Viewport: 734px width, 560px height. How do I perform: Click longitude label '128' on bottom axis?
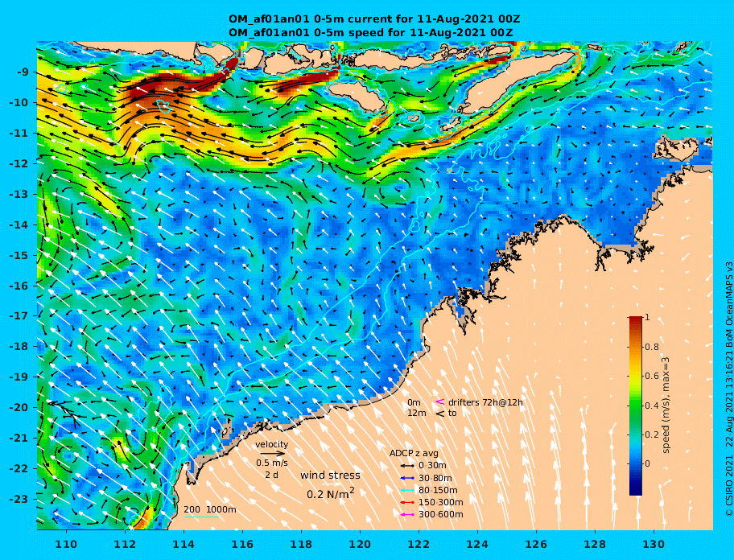(x=595, y=544)
